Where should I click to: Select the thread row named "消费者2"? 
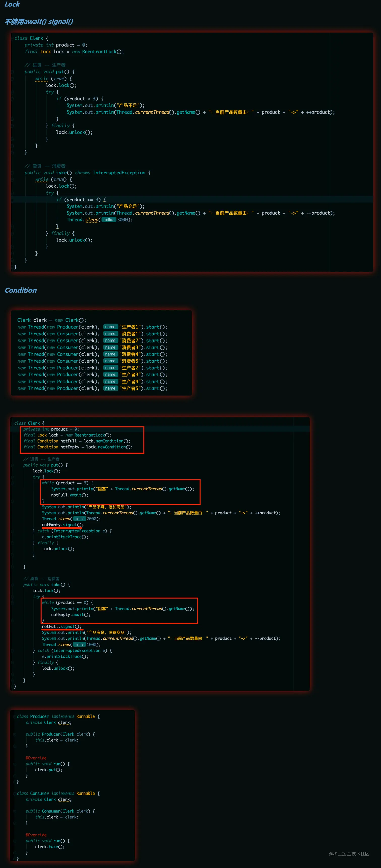pyautogui.click(x=92, y=341)
